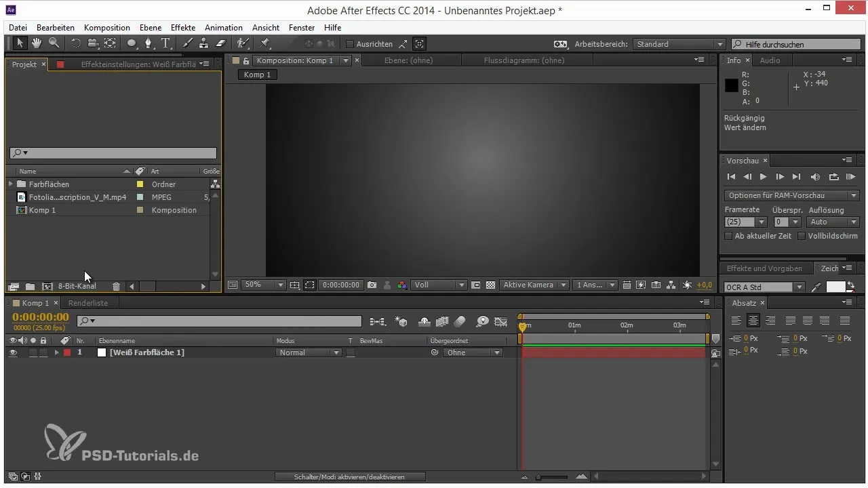Open the Aktive Kamera dropdown
The width and height of the screenshot is (868, 488).
[534, 285]
